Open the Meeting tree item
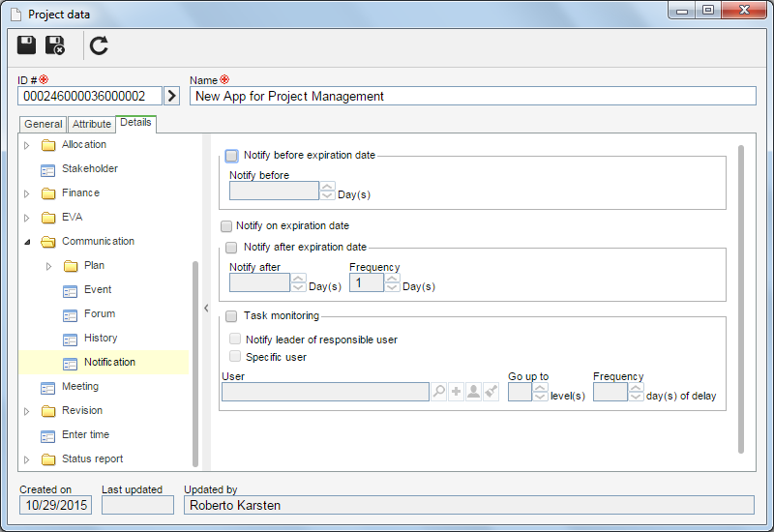774x532 pixels. point(80,386)
